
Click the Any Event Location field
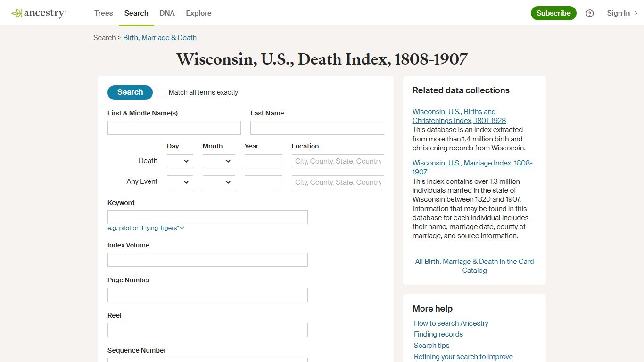pos(338,182)
